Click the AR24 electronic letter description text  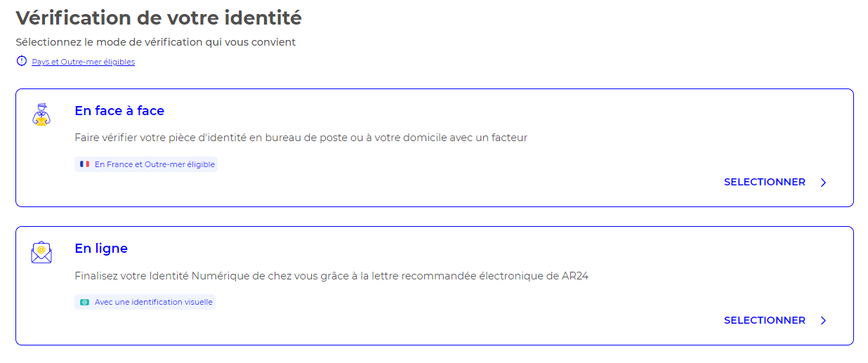point(331,276)
